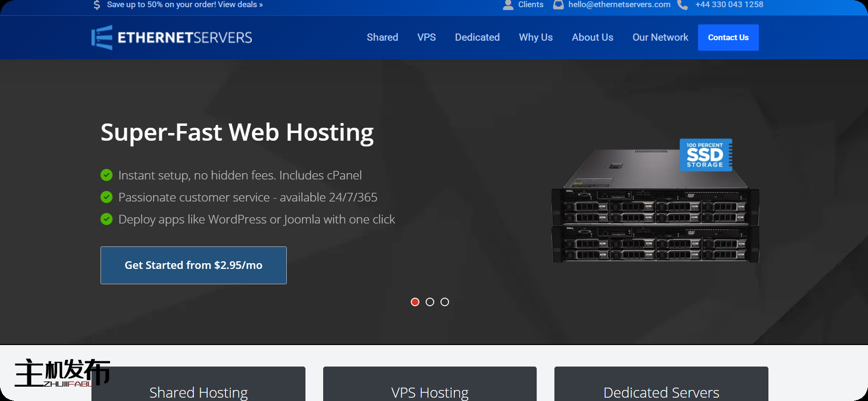The image size is (868, 401).
Task: Click 'Instant setup, no hidden fees' text
Action: coord(240,175)
